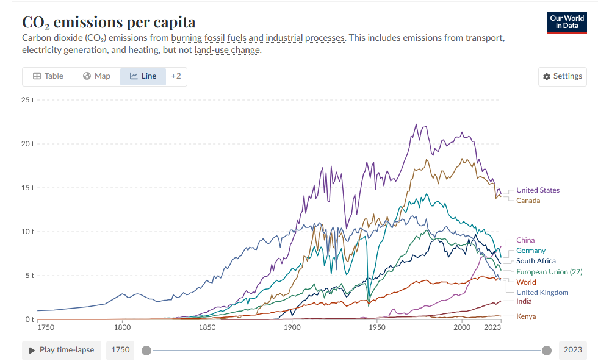The height and width of the screenshot is (364, 598).
Task: Click the left timeline slider handle
Action: tap(146, 350)
